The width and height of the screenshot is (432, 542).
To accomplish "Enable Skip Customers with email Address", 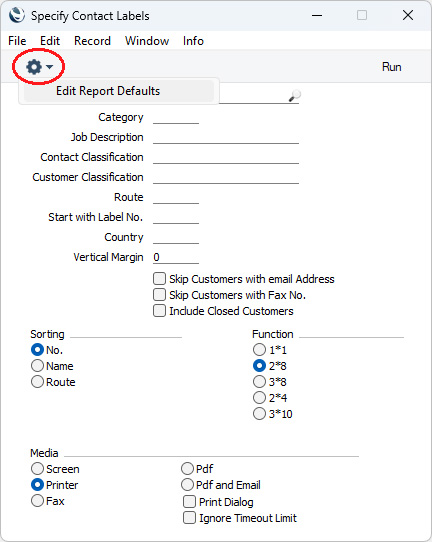I will pos(159,279).
